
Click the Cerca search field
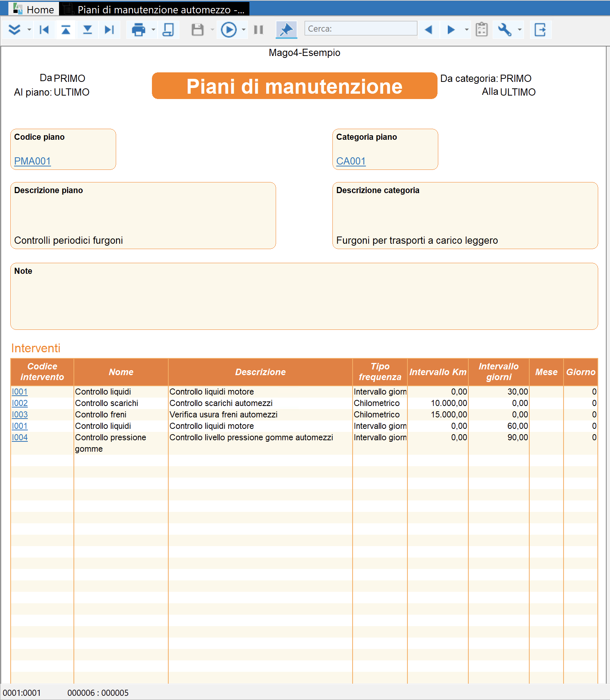click(361, 29)
